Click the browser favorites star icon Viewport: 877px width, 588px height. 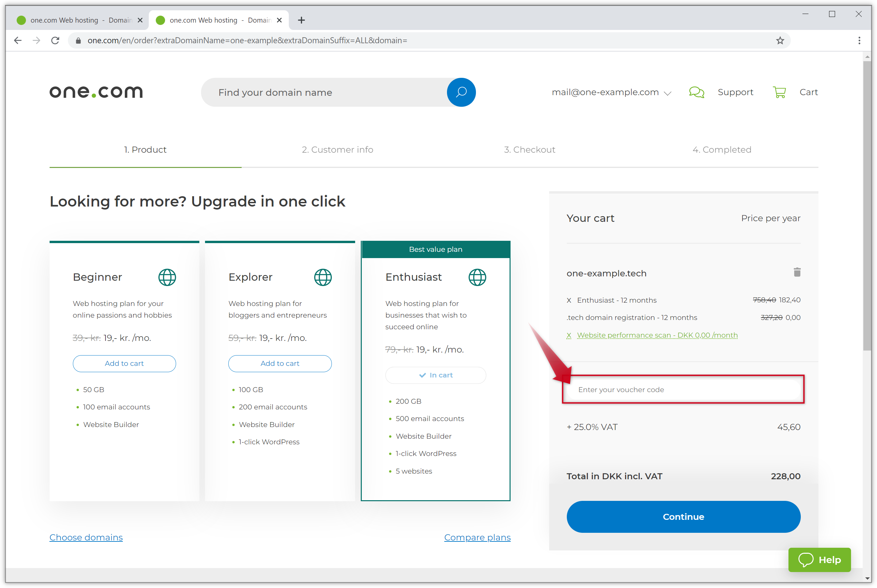780,41
